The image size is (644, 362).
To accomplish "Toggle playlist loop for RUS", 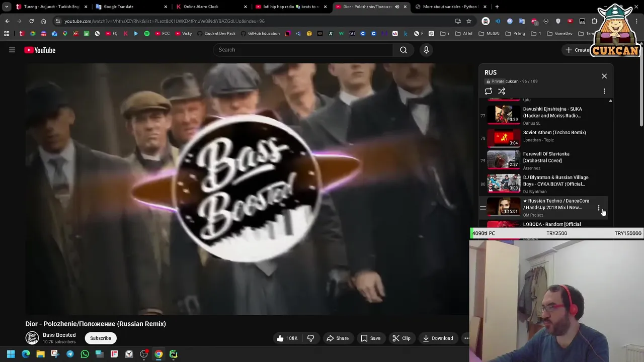I will [x=488, y=92].
